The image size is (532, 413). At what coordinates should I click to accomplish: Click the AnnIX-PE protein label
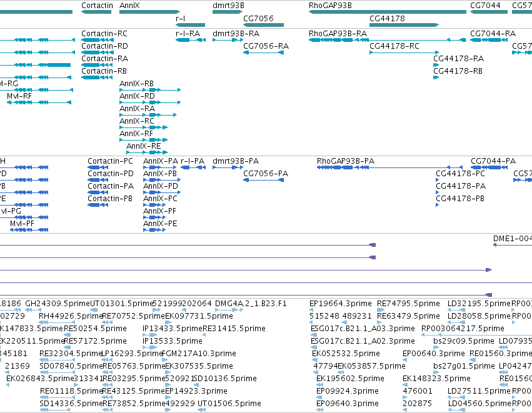(160, 224)
